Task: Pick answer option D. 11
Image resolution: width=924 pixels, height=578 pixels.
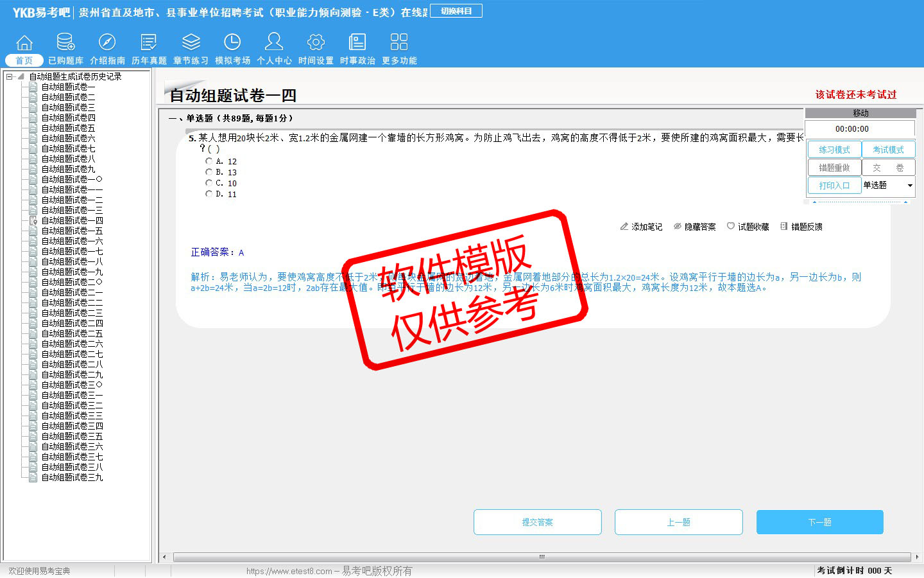Action: [209, 194]
